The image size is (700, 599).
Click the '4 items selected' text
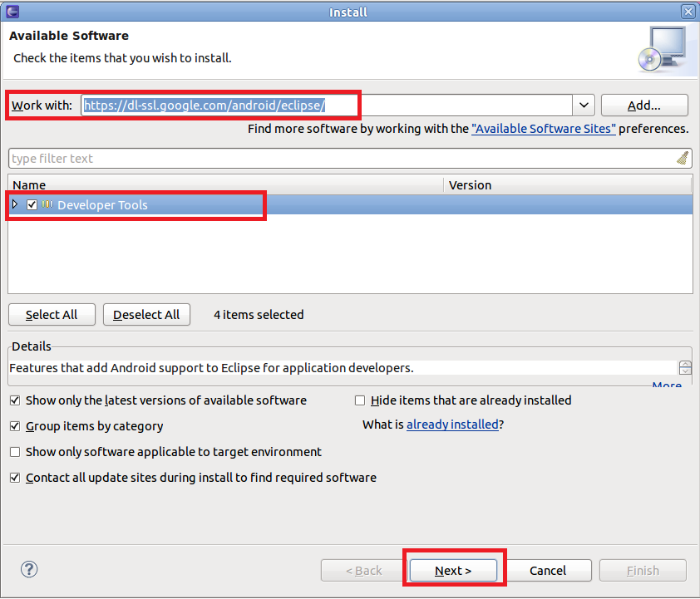pyautogui.click(x=259, y=314)
